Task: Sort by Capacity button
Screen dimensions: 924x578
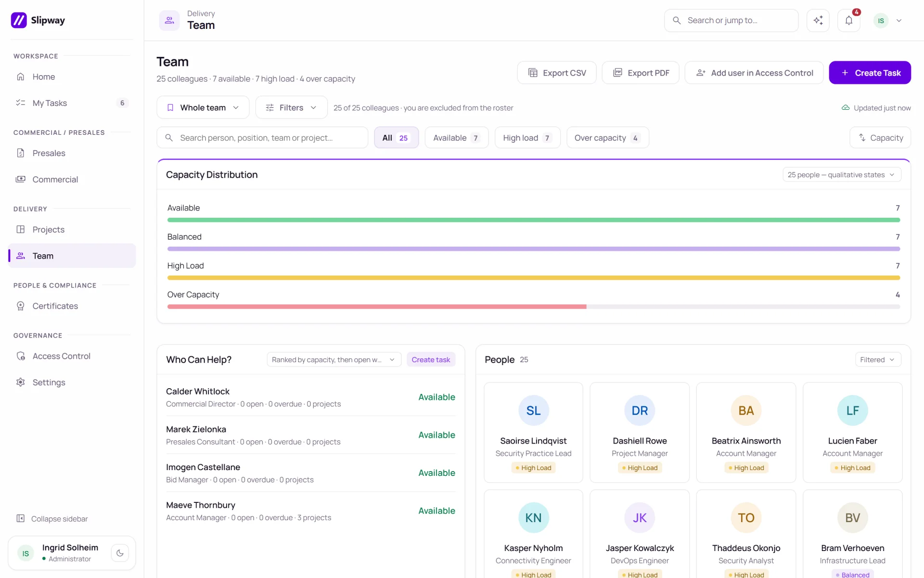Action: coord(880,138)
